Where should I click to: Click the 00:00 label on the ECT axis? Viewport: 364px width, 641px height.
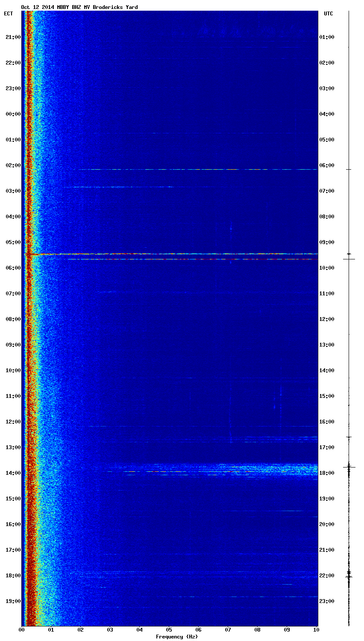tap(13, 114)
